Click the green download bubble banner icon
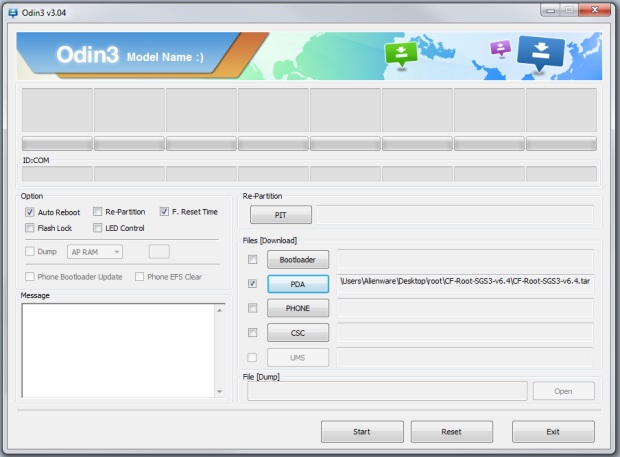 point(401,55)
